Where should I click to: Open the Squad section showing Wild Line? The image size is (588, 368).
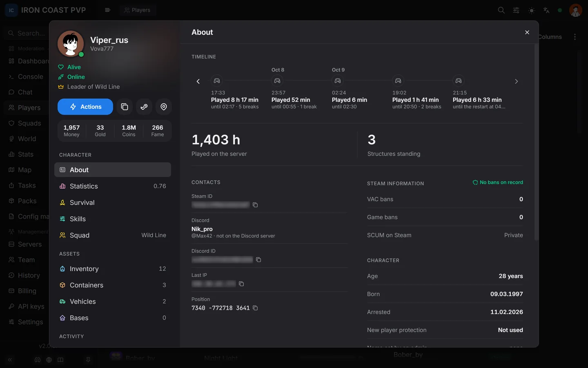tap(113, 235)
